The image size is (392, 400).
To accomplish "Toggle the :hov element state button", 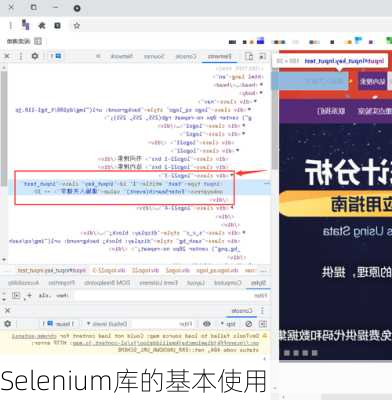I will point(62,296).
